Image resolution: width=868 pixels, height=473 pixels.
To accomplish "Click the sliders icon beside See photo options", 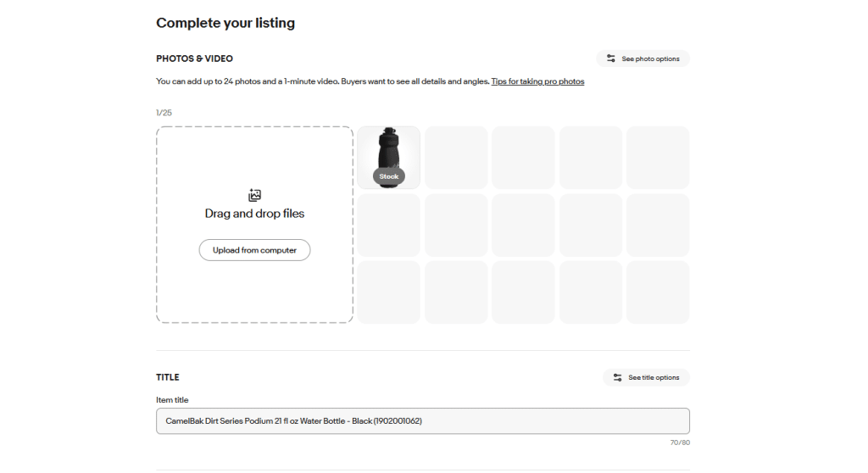I will point(610,58).
